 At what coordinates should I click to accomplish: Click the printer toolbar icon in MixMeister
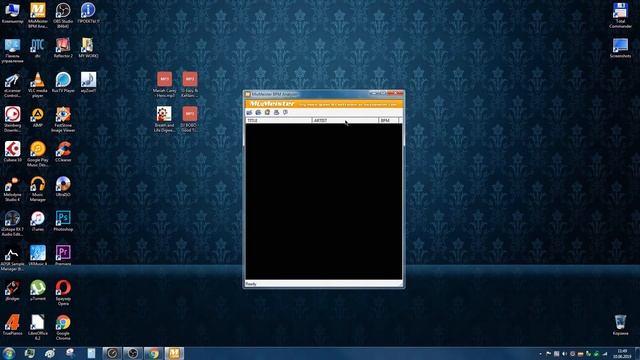(x=276, y=112)
